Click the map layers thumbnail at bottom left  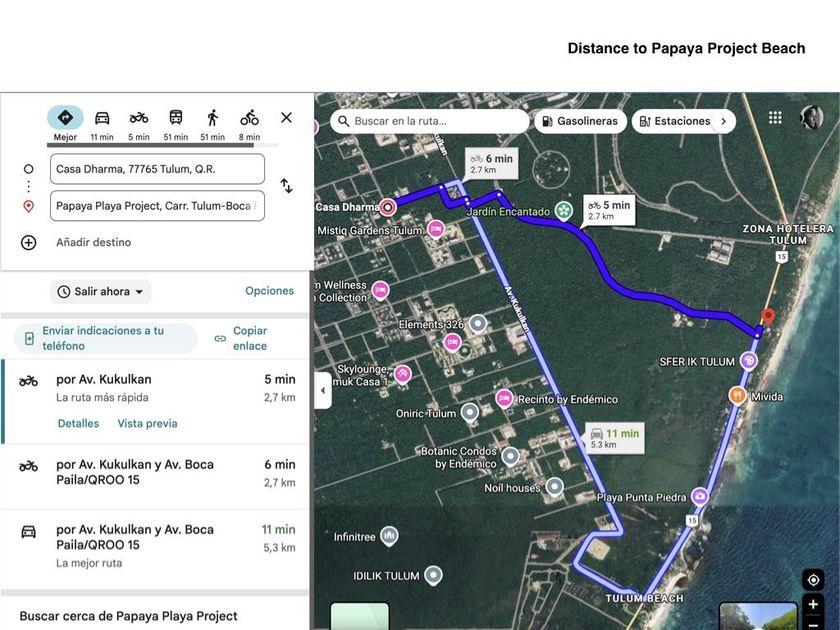(359, 616)
